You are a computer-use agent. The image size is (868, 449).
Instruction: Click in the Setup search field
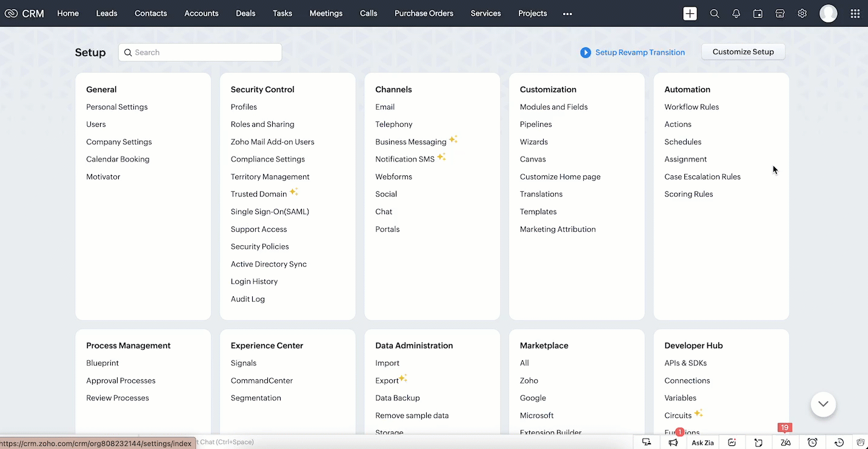(x=200, y=52)
